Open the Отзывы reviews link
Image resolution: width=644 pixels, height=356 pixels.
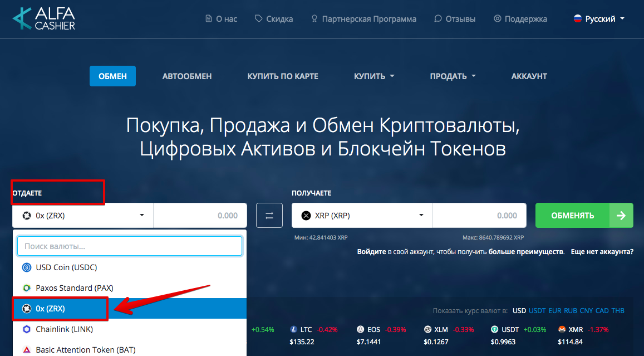point(455,19)
